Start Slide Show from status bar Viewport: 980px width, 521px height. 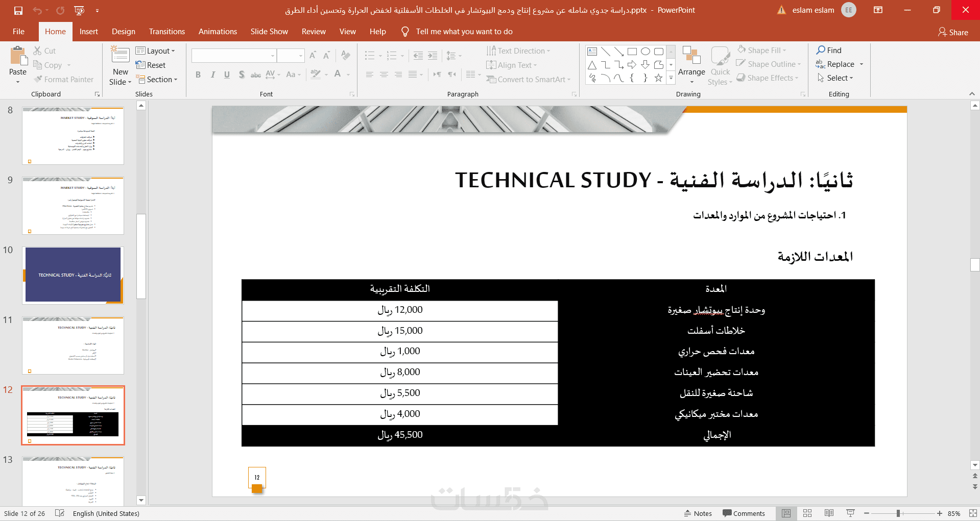coord(850,513)
